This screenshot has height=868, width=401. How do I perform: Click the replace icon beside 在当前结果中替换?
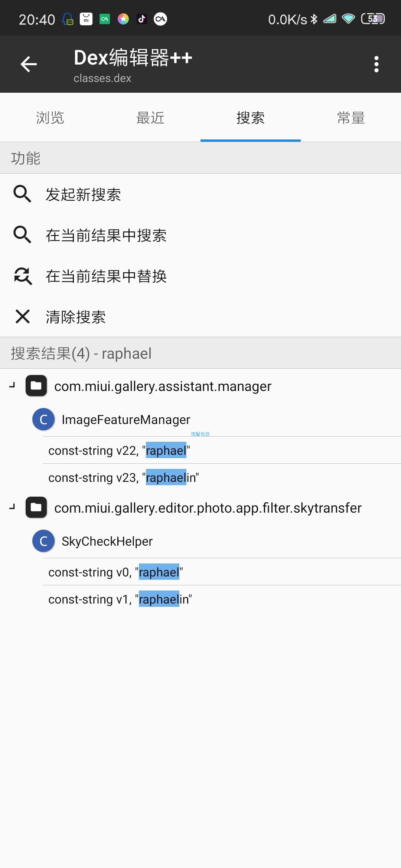click(23, 276)
